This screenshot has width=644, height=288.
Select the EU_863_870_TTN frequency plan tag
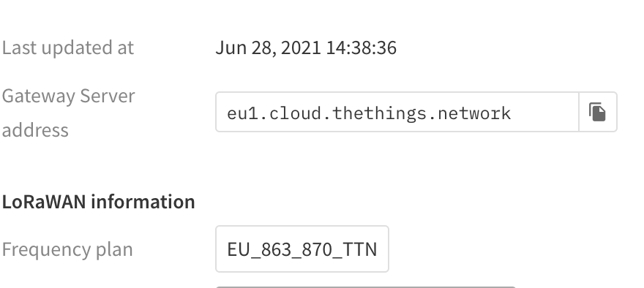pyautogui.click(x=302, y=249)
